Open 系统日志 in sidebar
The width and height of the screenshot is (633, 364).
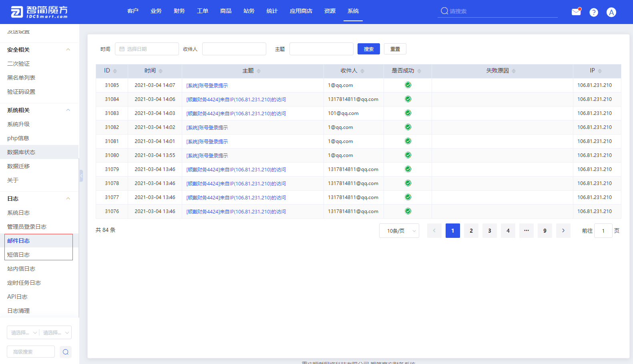point(18,213)
